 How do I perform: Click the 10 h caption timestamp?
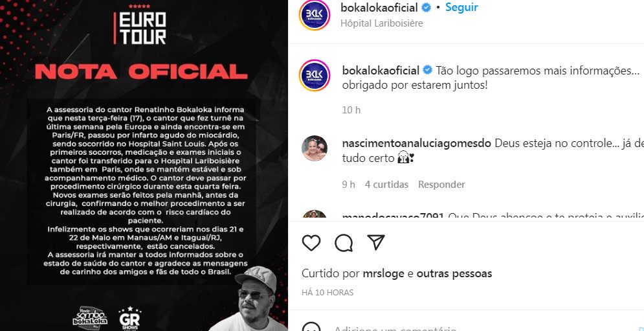351,109
